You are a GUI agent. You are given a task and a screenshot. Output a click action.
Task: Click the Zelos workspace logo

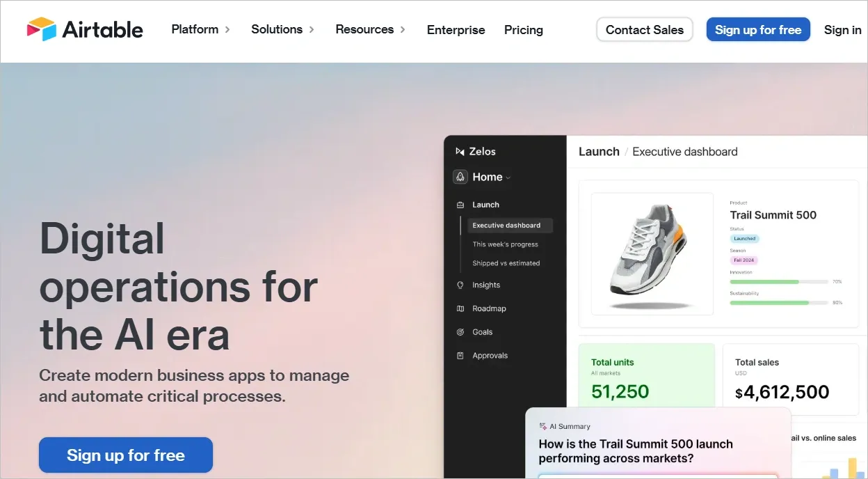pyautogui.click(x=460, y=151)
